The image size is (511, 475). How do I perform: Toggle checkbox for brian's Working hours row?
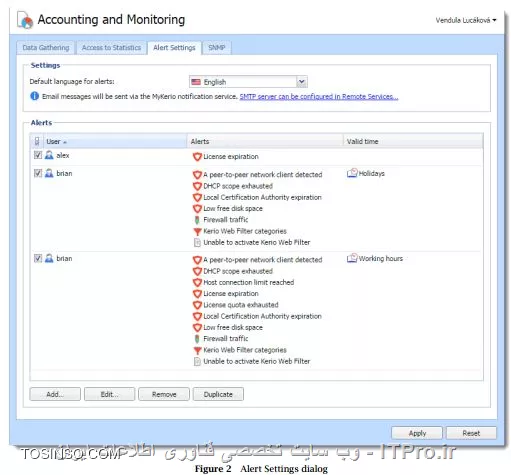tap(38, 258)
